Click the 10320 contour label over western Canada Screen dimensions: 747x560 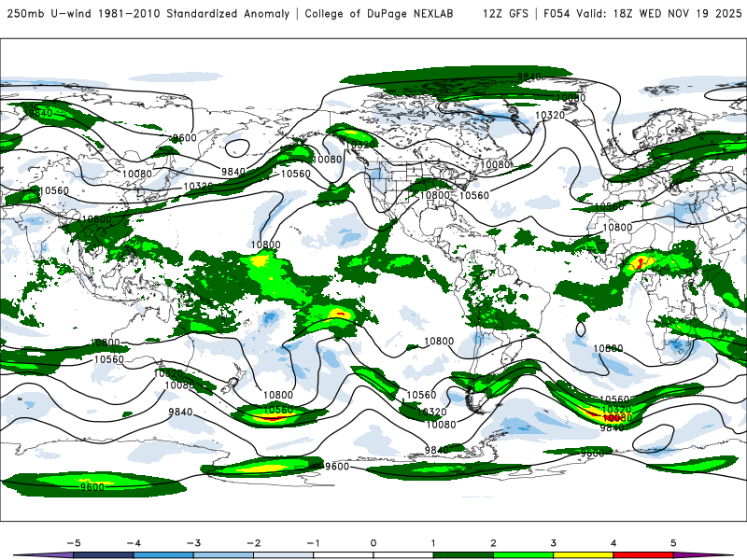click(x=360, y=145)
